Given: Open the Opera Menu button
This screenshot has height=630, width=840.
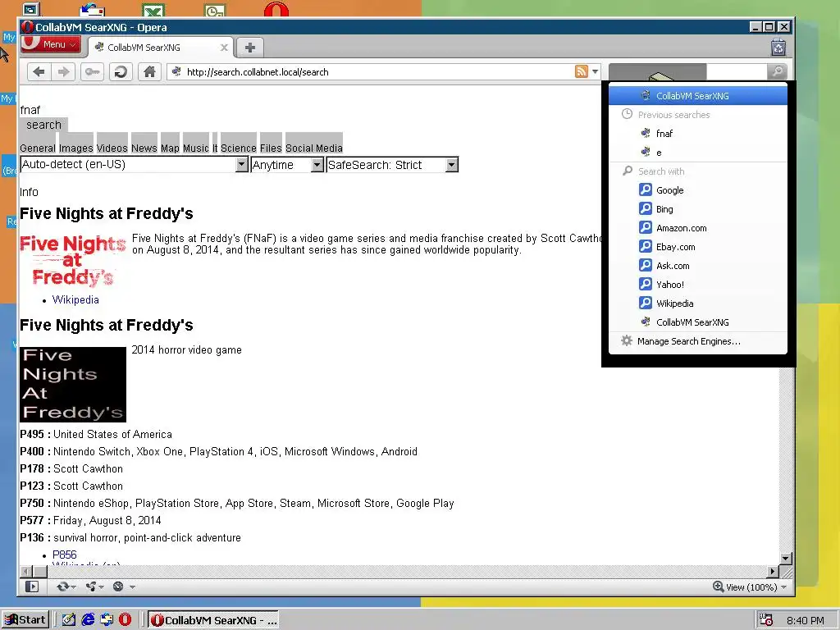Looking at the screenshot, I should 51,44.
